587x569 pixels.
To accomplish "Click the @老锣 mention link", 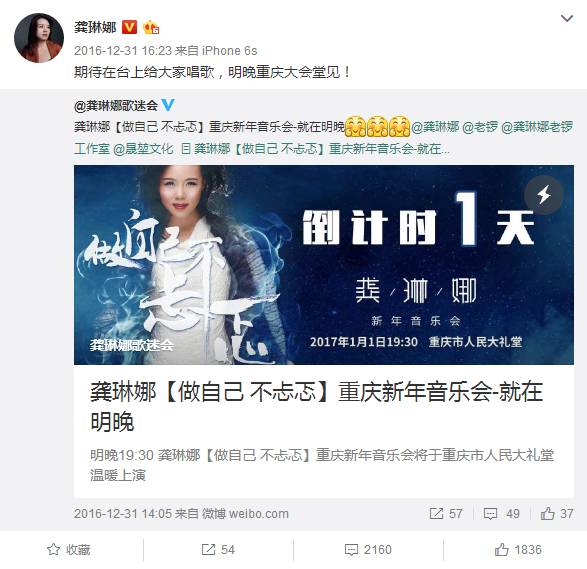I will [480, 127].
